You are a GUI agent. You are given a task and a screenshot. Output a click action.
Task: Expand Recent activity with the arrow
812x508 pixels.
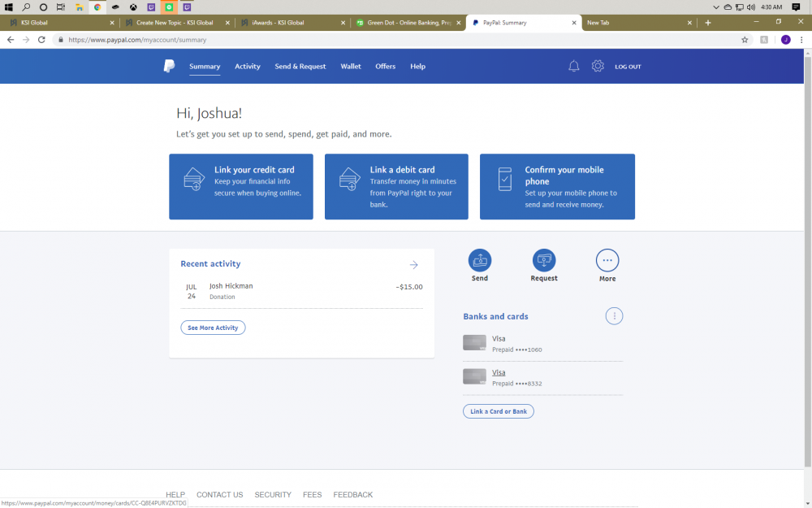tap(413, 265)
